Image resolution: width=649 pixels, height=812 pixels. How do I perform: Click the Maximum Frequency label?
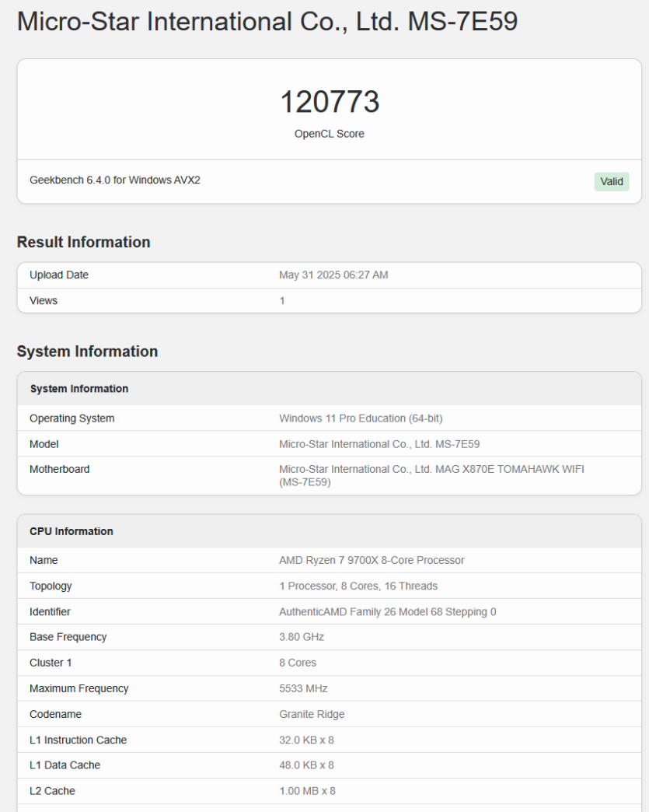[x=79, y=689]
